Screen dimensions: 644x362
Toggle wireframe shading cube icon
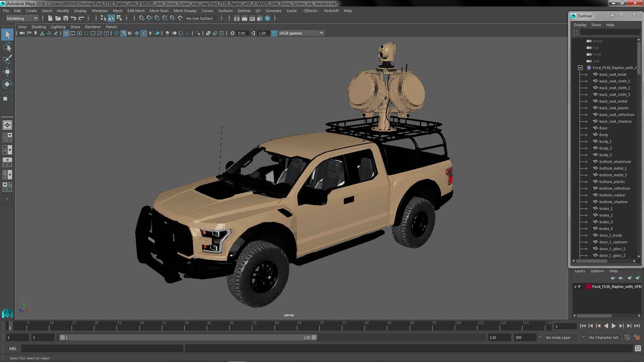click(117, 33)
